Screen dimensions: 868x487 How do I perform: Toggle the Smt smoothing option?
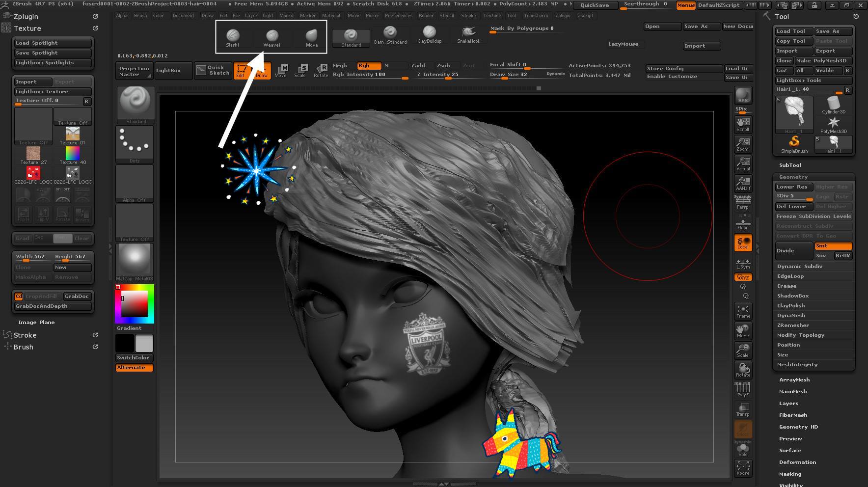pyautogui.click(x=833, y=246)
